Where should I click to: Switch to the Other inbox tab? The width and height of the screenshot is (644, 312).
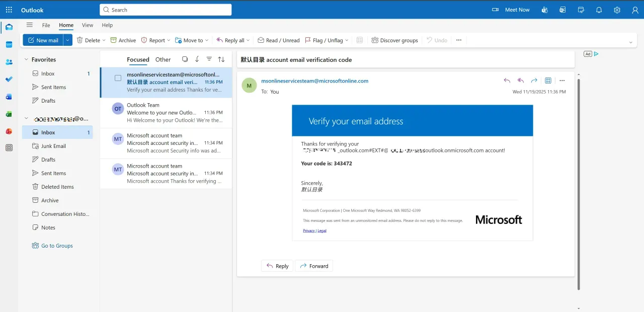pos(163,59)
